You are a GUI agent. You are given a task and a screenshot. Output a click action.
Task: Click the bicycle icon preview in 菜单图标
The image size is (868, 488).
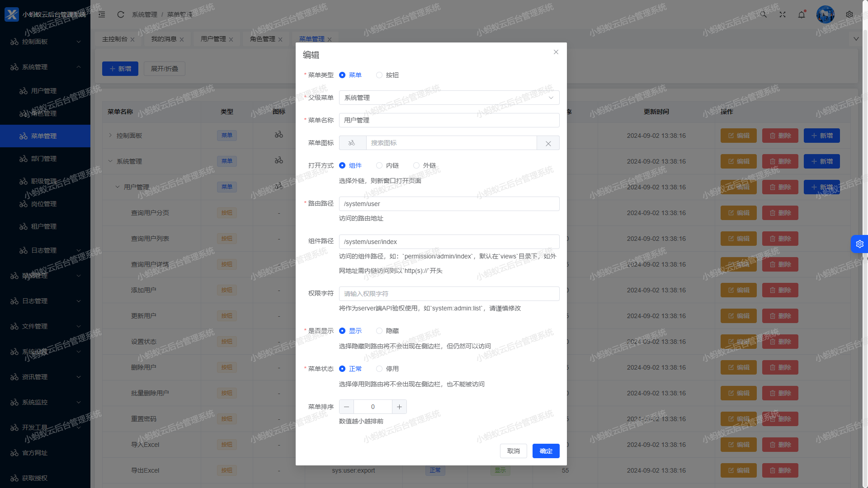[352, 143]
